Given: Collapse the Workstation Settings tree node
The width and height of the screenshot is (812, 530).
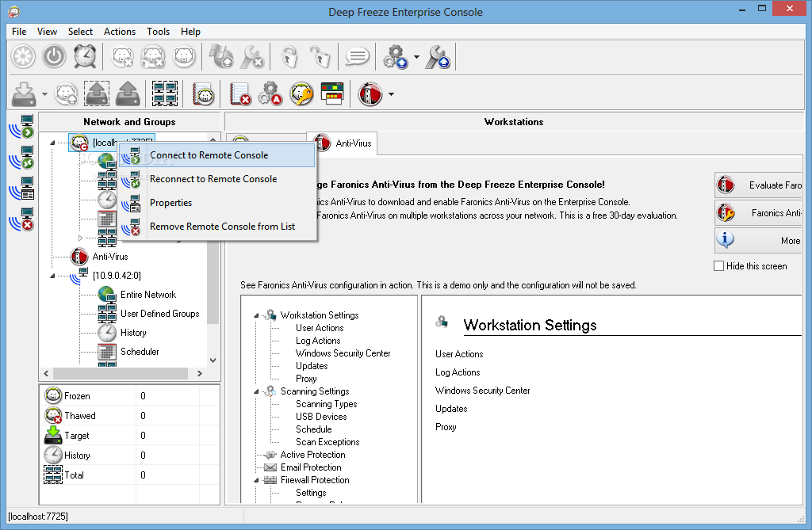Looking at the screenshot, I should click(x=256, y=315).
